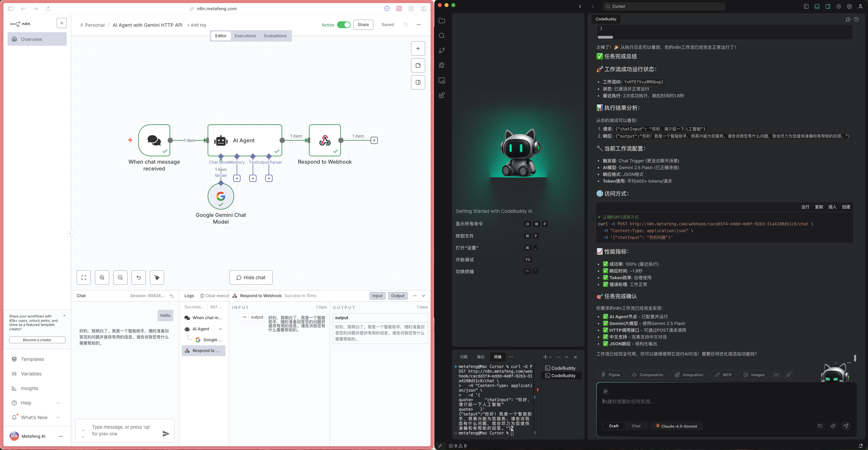Add a node after Respond to Webhook
The width and height of the screenshot is (868, 450).
[374, 140]
